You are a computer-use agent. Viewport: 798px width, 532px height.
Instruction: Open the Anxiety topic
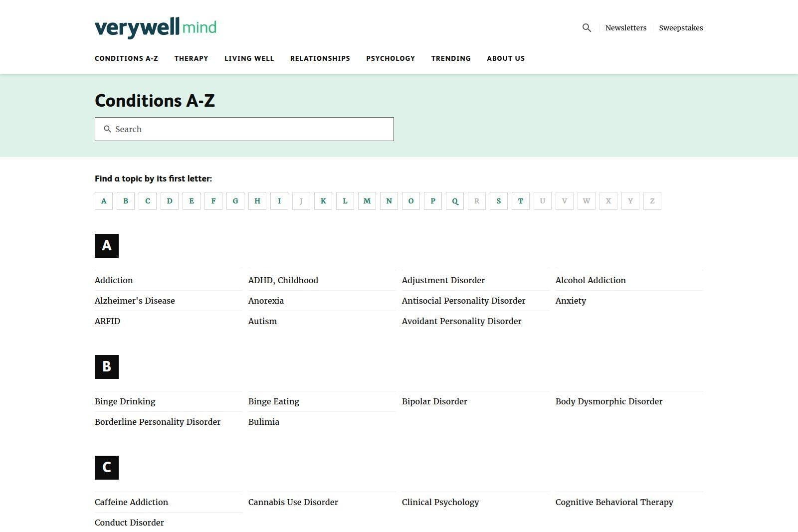pyautogui.click(x=571, y=301)
